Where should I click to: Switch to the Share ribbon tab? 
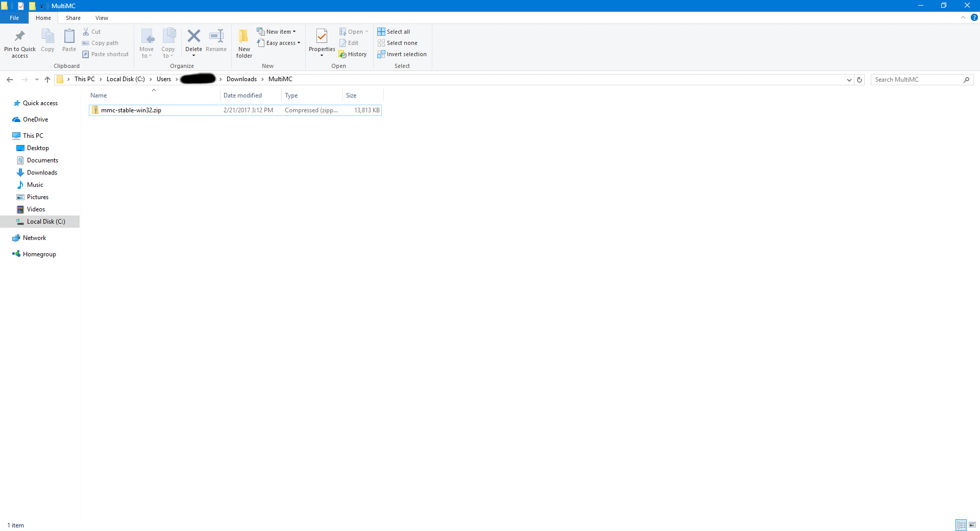[73, 18]
